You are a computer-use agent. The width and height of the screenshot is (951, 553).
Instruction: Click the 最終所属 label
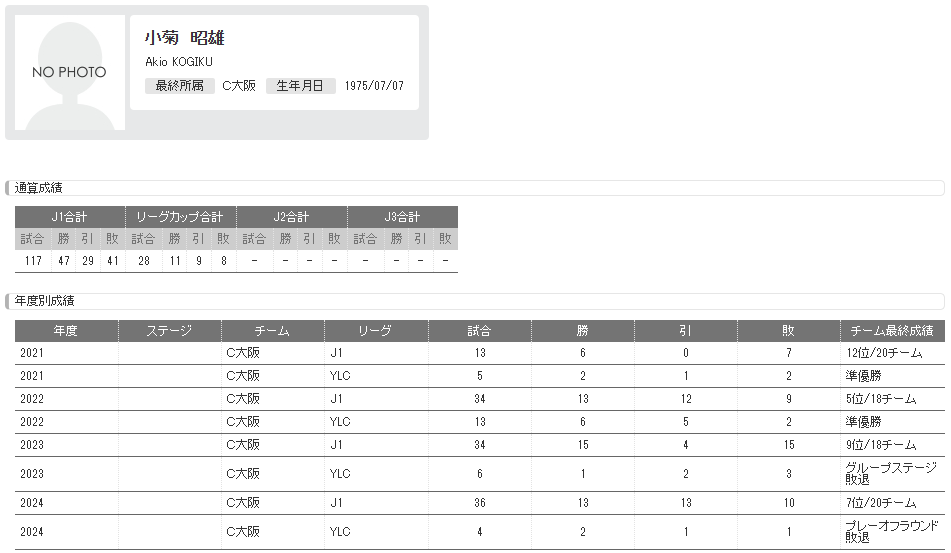click(x=180, y=86)
